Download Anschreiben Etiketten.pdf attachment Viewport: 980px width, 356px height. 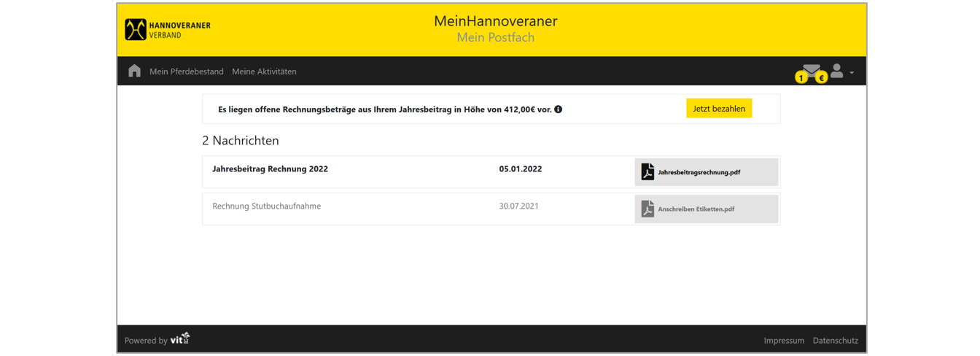click(x=706, y=209)
